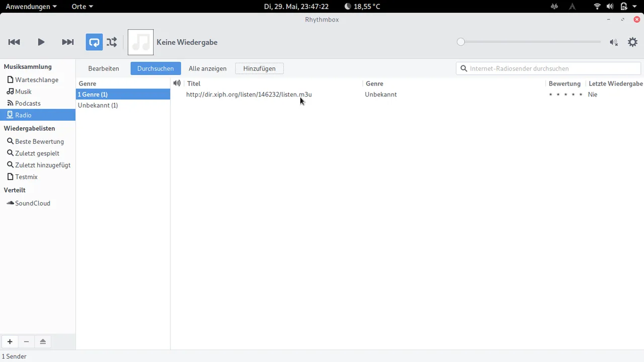The width and height of the screenshot is (644, 362).
Task: Select 'Unbekannt (1)' genre entry
Action: coord(123,105)
